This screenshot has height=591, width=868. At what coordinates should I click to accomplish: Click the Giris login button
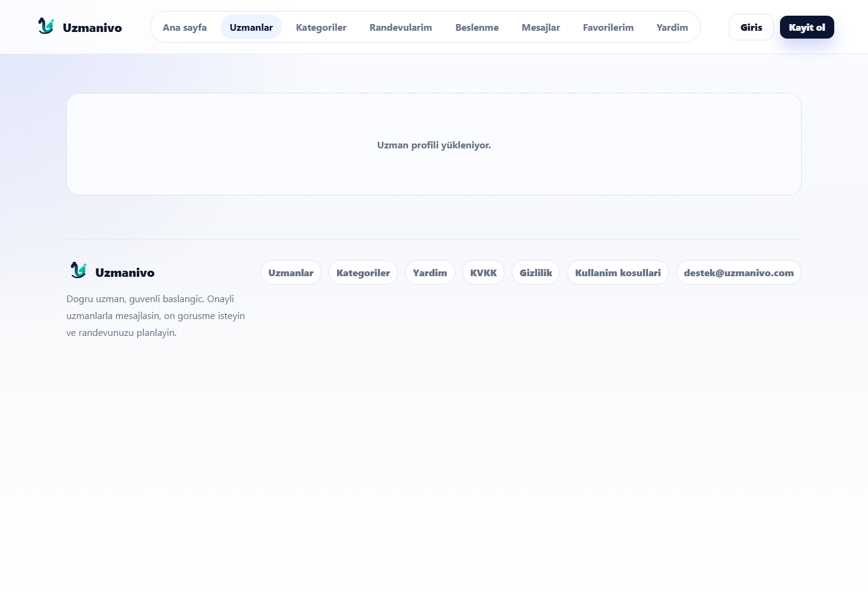click(x=751, y=27)
